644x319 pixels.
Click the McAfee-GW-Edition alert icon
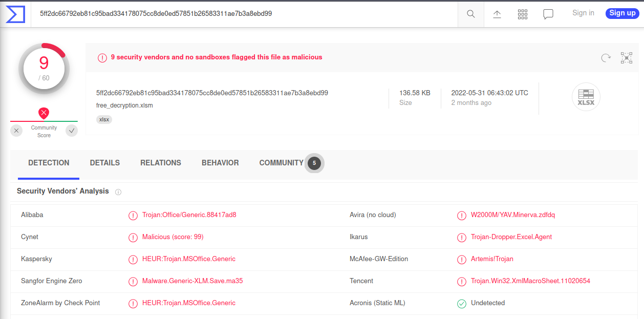(462, 260)
